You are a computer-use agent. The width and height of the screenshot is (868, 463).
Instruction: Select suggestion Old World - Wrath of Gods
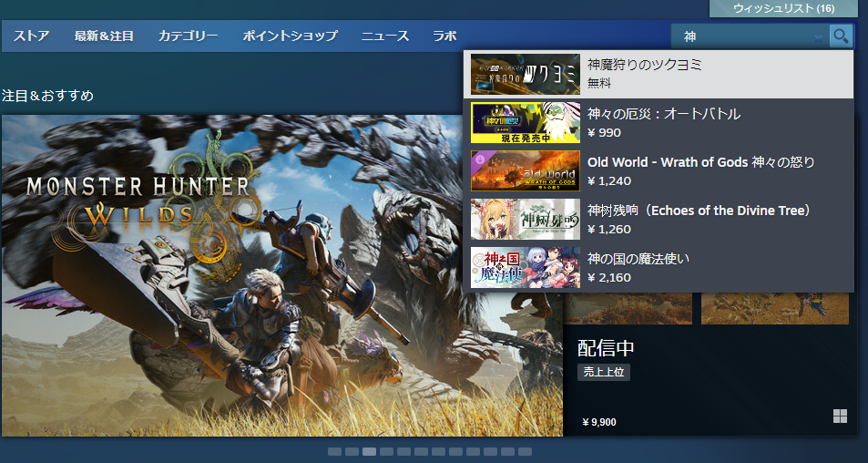click(x=659, y=170)
